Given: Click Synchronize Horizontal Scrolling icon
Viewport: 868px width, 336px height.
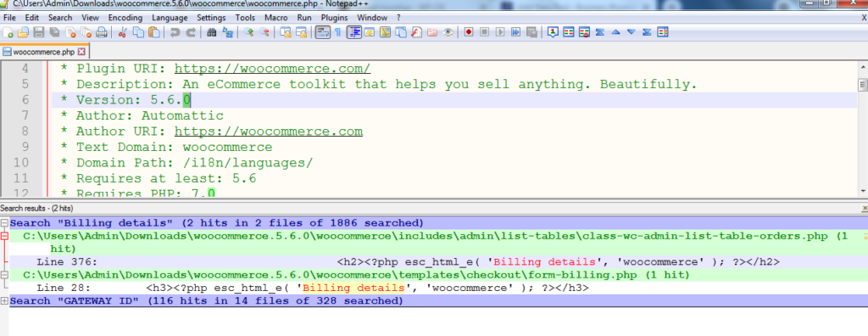Looking at the screenshot, I should pos(301,32).
